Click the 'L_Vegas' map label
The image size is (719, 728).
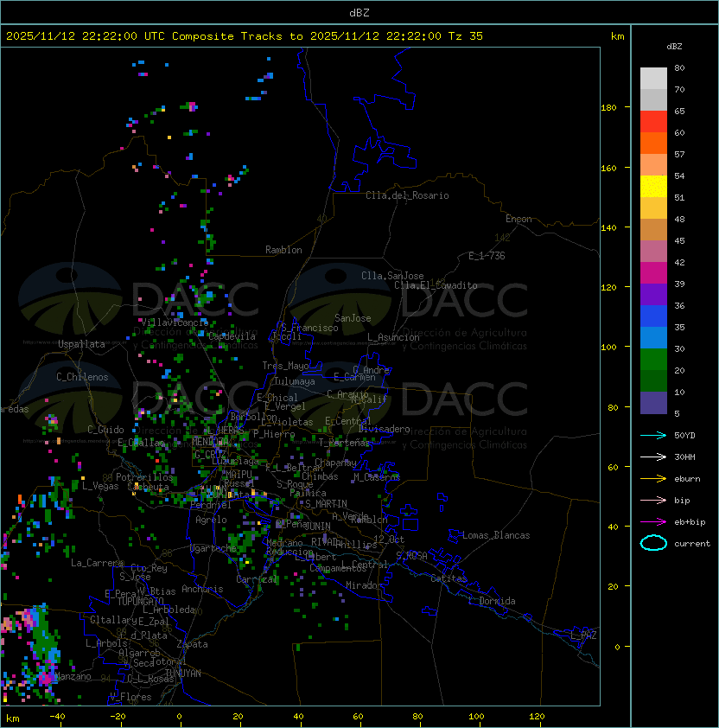point(100,486)
